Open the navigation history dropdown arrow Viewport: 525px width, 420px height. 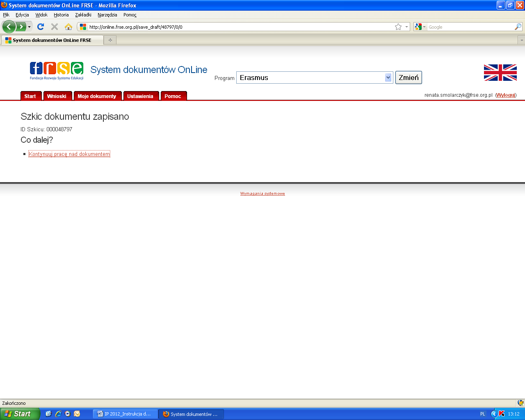click(x=29, y=27)
